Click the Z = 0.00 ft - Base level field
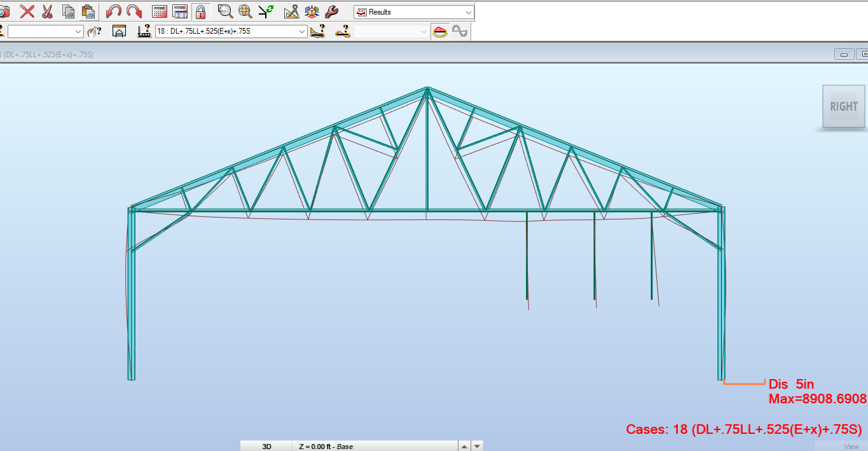This screenshot has height=451, width=868. (375, 446)
